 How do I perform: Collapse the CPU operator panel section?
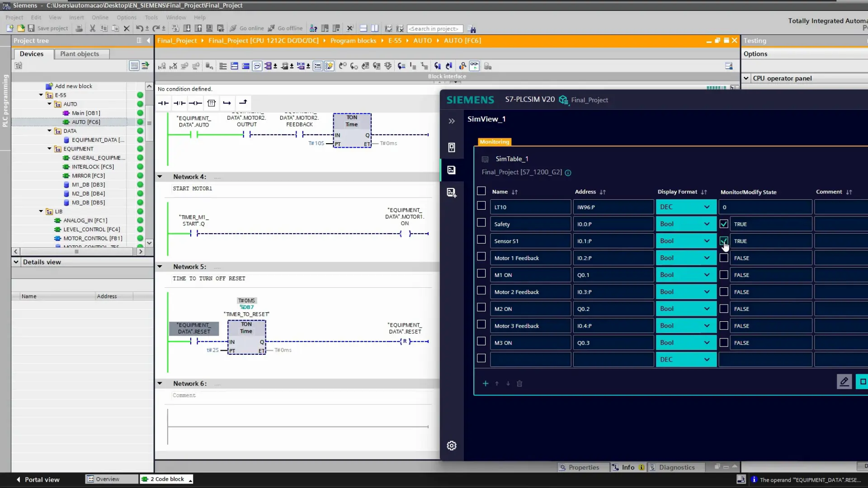coord(746,78)
